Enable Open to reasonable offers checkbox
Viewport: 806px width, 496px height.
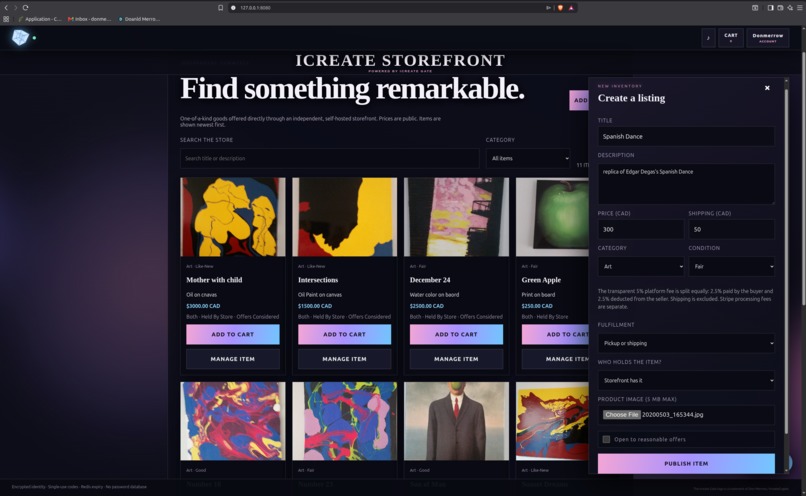[606, 439]
